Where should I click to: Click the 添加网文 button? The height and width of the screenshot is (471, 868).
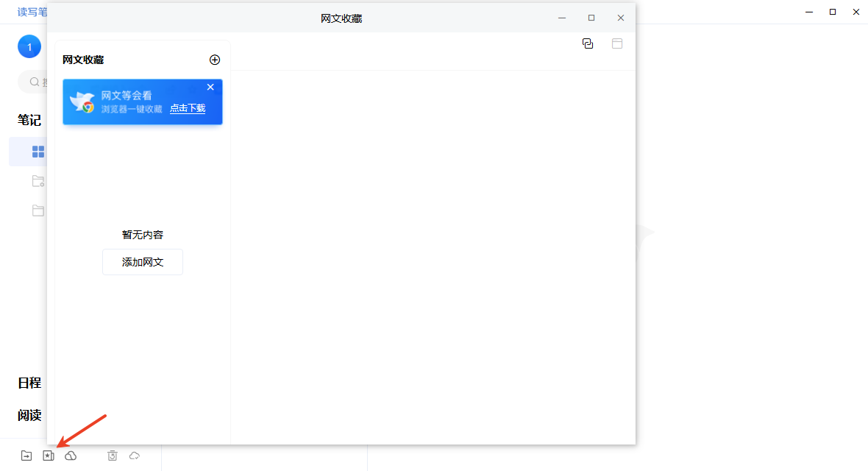[x=143, y=262]
